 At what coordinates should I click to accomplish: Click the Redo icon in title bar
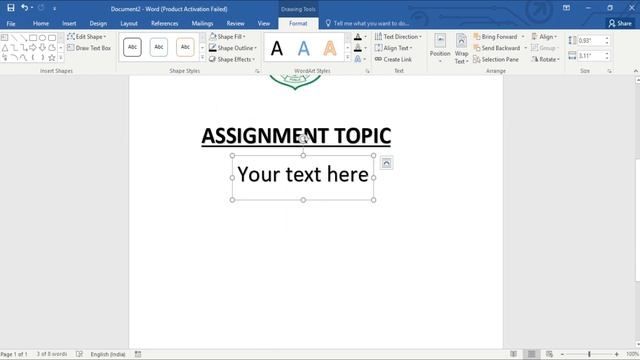41,8
